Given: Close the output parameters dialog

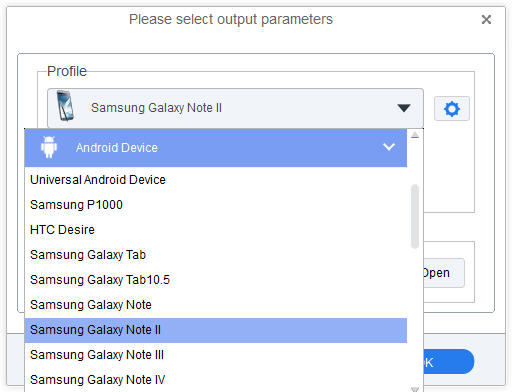Looking at the screenshot, I should 486,20.
